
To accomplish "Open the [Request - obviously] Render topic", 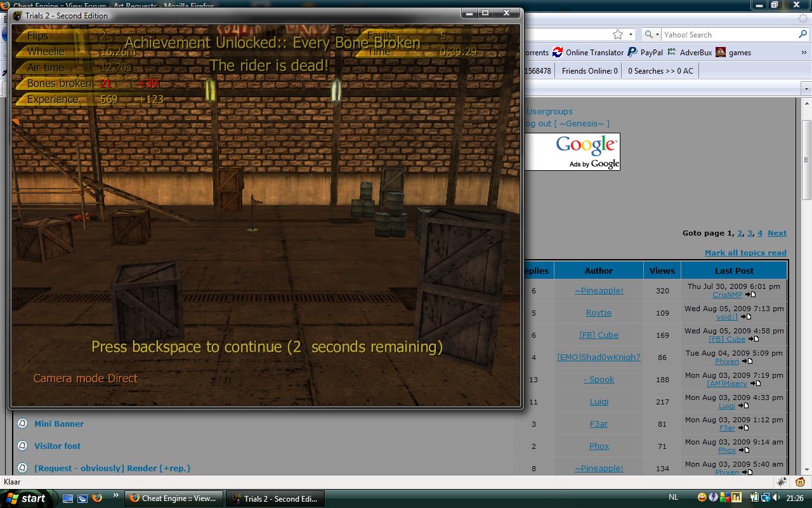I will pyautogui.click(x=113, y=468).
